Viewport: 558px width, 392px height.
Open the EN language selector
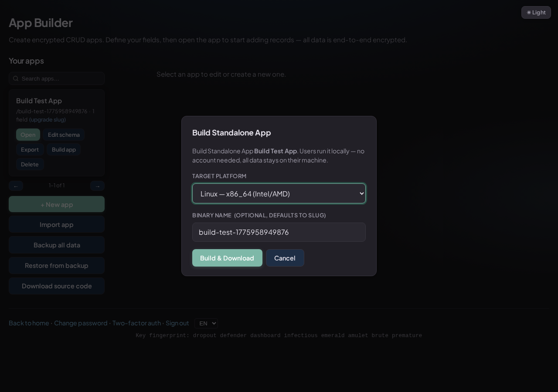pyautogui.click(x=206, y=323)
